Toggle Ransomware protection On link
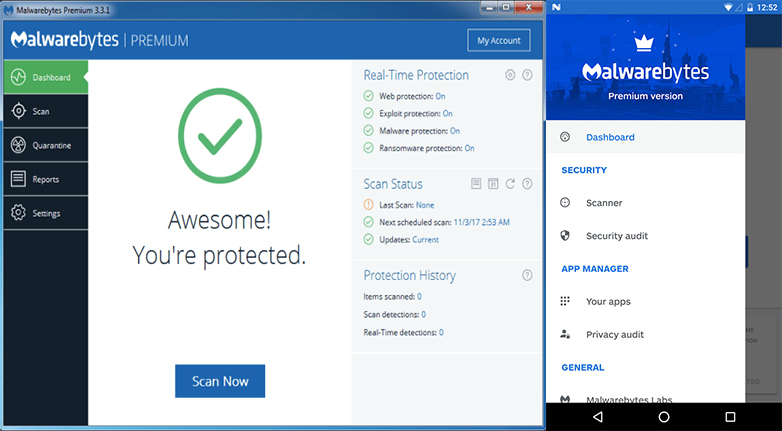This screenshot has width=782, height=431. (470, 148)
